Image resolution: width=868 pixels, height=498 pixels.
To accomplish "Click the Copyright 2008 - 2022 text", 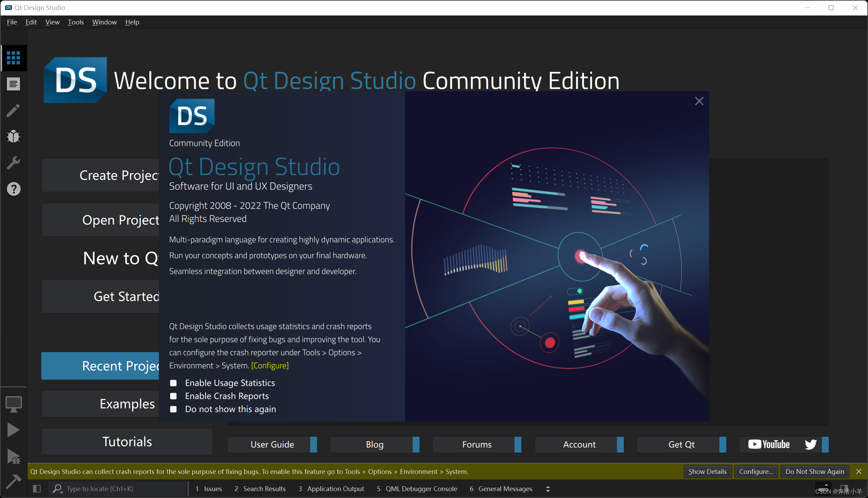I will [249, 206].
